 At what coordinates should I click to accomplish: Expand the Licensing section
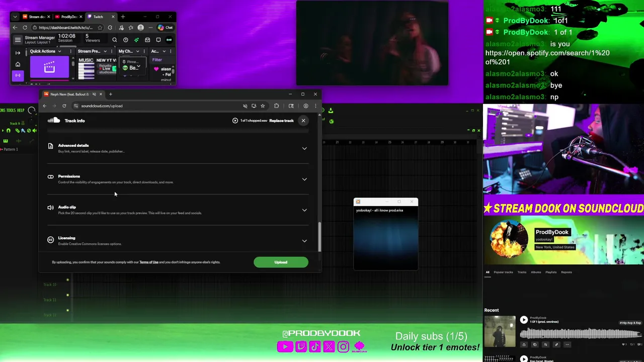[x=304, y=240]
